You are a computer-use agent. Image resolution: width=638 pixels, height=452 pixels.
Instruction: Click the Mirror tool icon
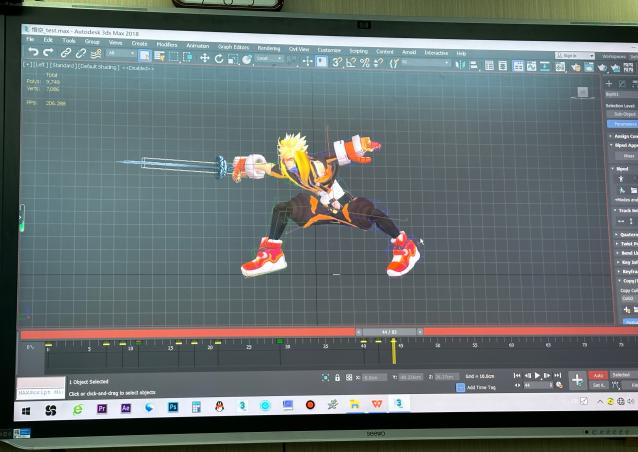click(x=460, y=65)
